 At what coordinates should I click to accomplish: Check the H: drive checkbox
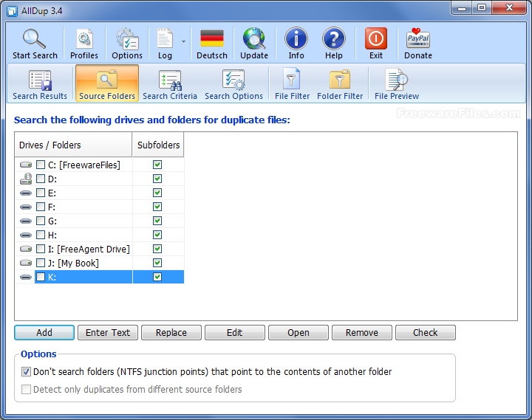(x=41, y=235)
